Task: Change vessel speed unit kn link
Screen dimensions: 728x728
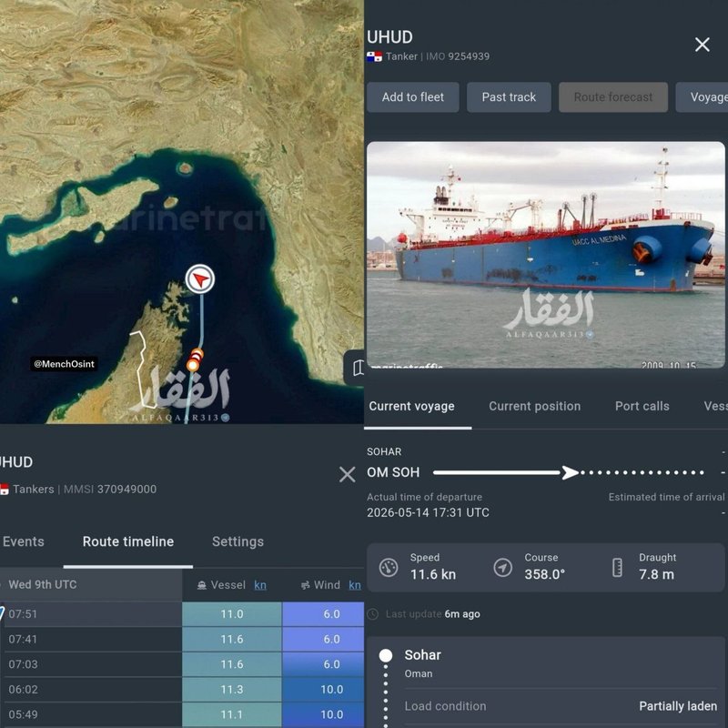Action: pyautogui.click(x=260, y=585)
